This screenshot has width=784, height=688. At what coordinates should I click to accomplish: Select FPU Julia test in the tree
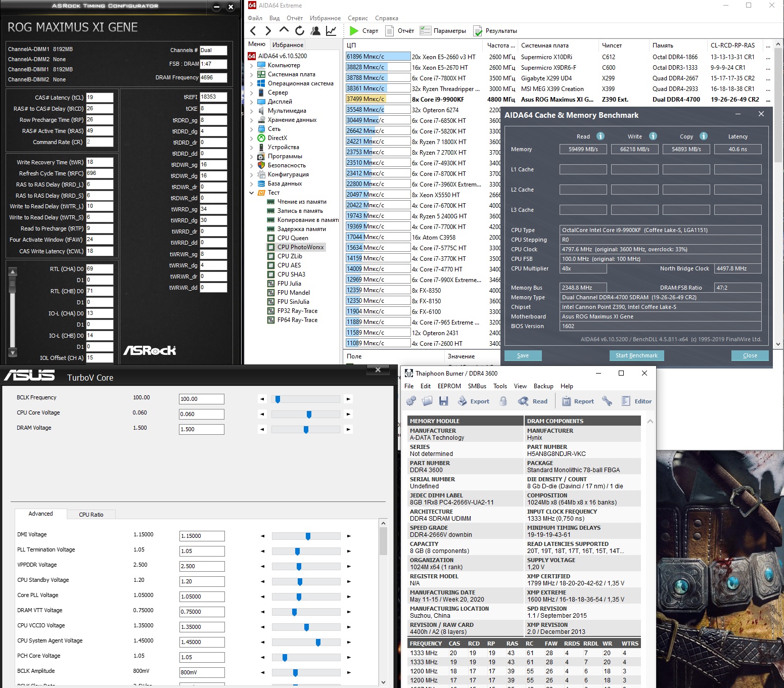click(x=289, y=284)
